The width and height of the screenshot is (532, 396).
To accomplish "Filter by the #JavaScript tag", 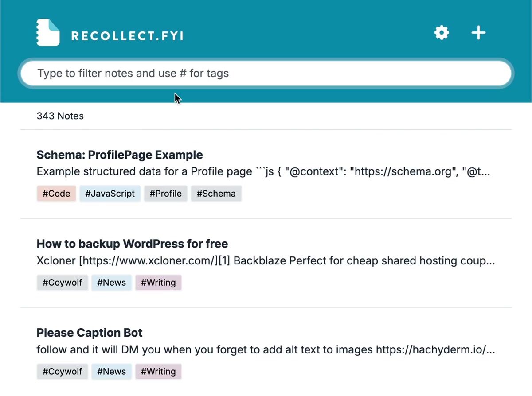I will click(110, 194).
